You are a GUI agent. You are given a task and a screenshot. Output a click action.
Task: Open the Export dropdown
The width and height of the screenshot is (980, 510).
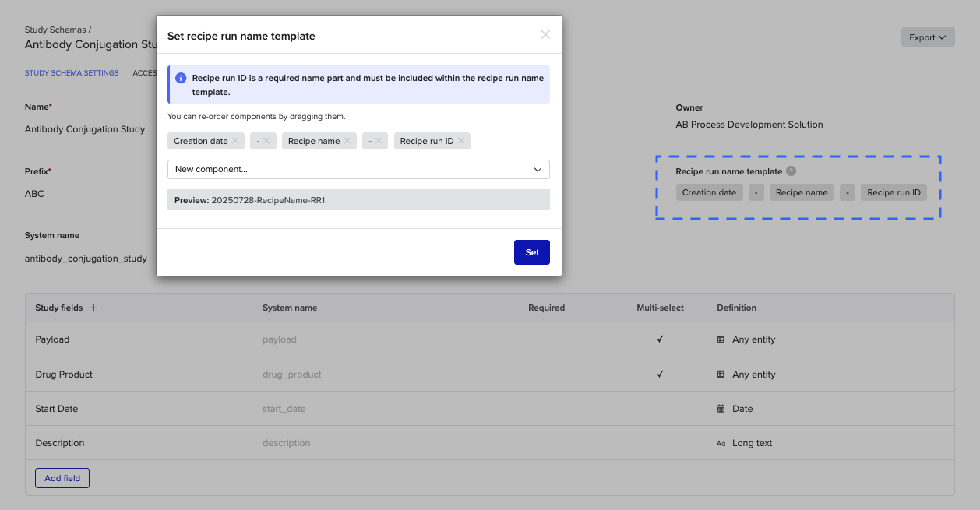[927, 37]
